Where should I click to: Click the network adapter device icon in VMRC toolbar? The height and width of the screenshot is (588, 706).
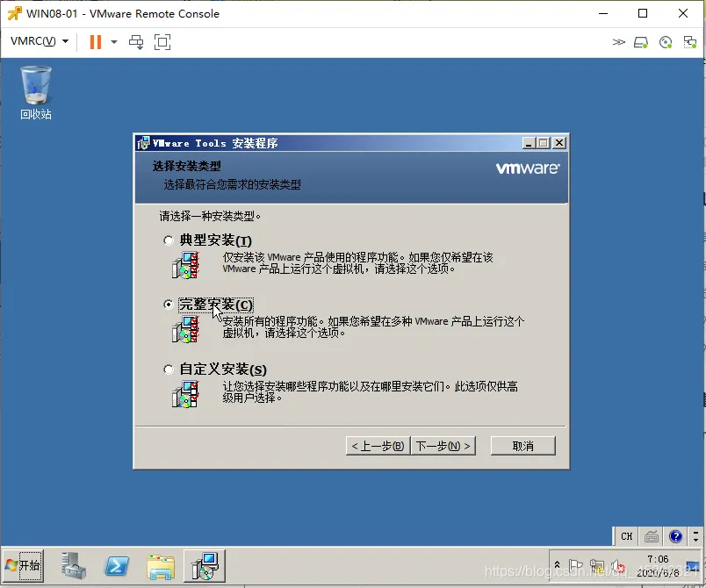pos(690,42)
